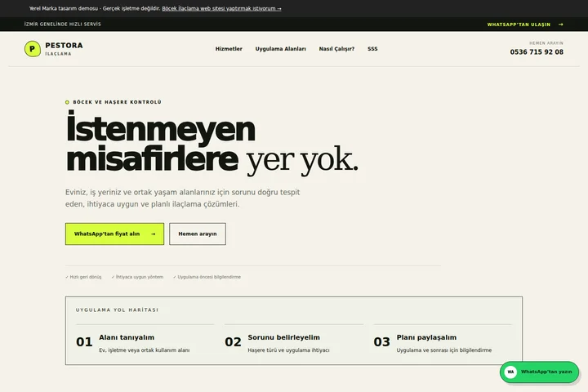
Task: Click the Yerel Marka tasarım demosu notice text
Action: (x=95, y=8)
